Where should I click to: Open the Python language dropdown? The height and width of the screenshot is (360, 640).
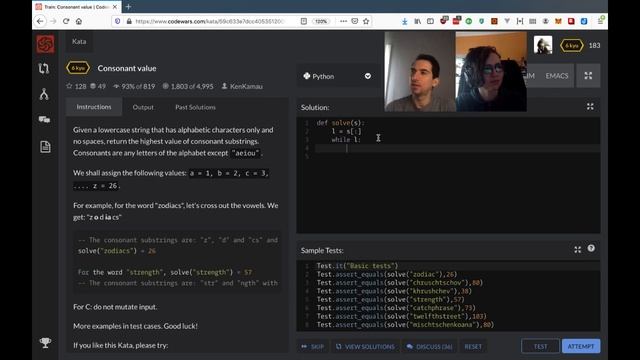[338, 76]
